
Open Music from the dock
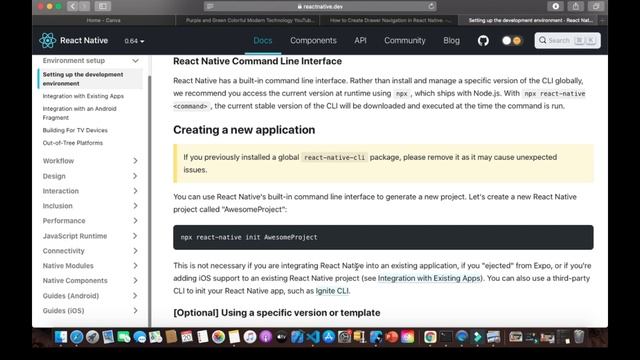[x=250, y=337]
